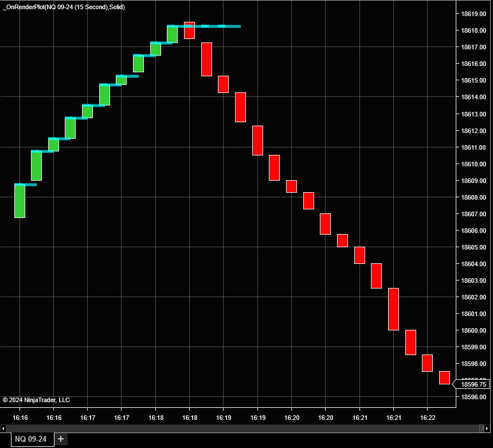Image resolution: width=493 pixels, height=448 pixels.
Task: Click the 18602.00 price axis label
Action: (x=474, y=297)
